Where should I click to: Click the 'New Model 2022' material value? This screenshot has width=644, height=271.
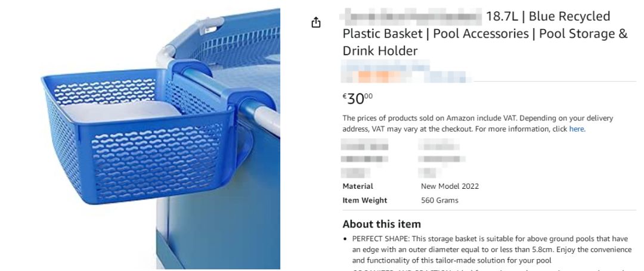pyautogui.click(x=450, y=186)
